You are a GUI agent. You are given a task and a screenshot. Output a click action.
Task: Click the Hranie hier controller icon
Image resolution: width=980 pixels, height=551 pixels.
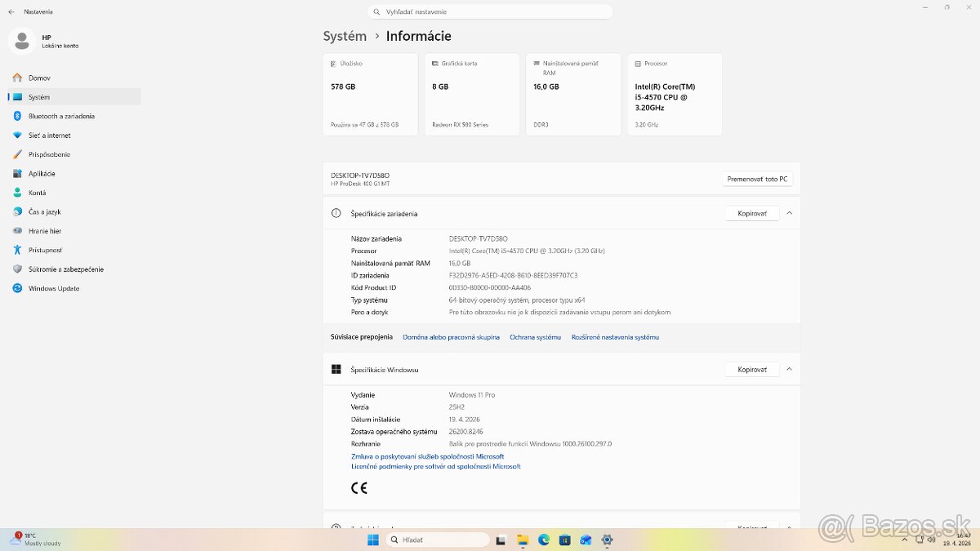coord(17,231)
